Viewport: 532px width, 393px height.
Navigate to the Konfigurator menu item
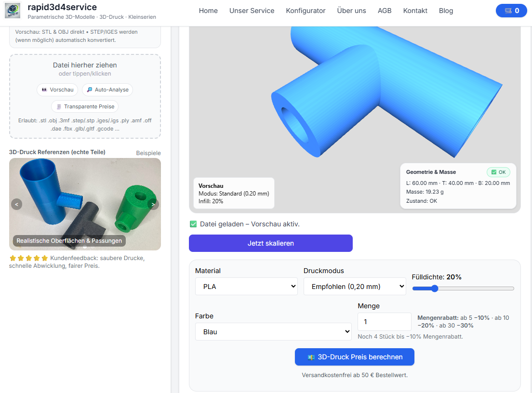point(306,11)
